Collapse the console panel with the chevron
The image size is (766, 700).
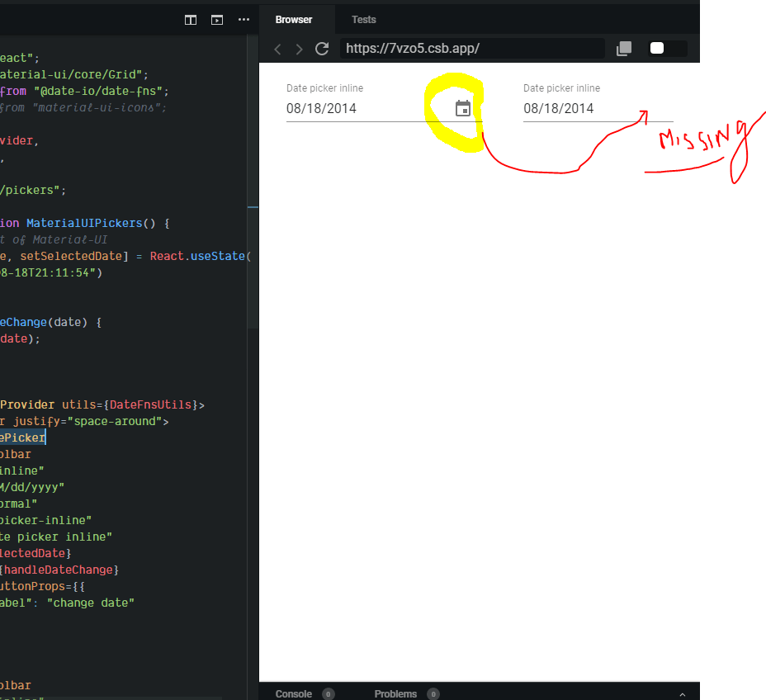(x=682, y=693)
